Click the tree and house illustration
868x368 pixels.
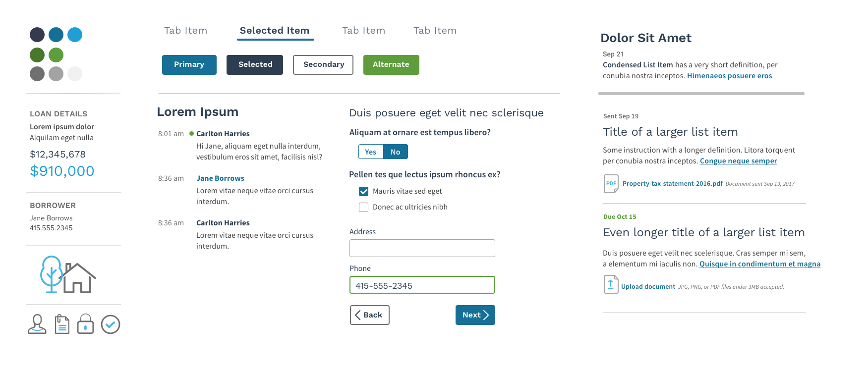[68, 274]
